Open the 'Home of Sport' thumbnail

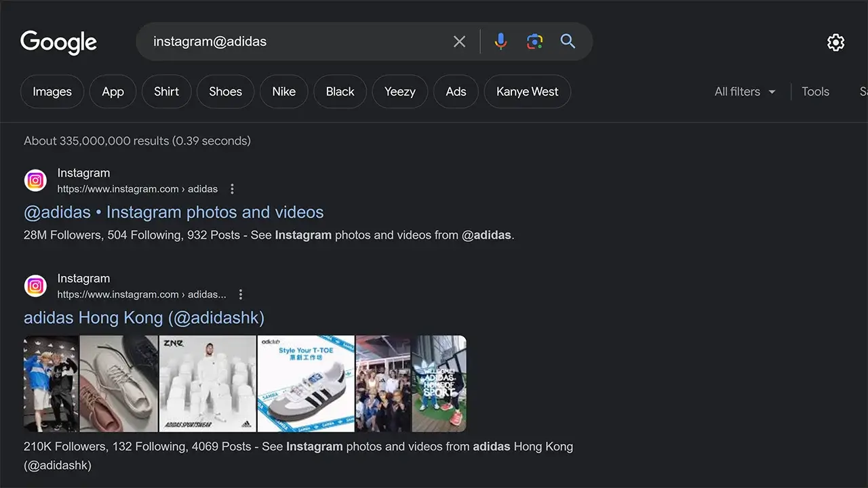coord(439,384)
